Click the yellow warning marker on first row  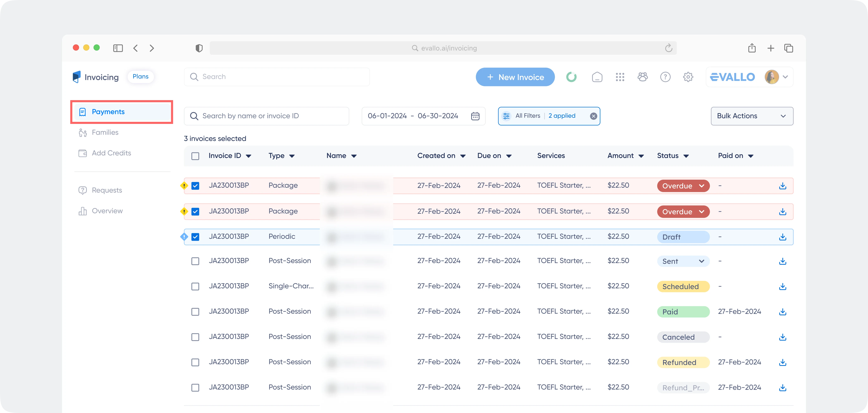pyautogui.click(x=184, y=185)
